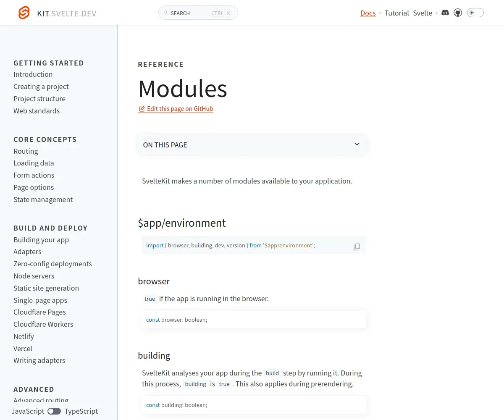Image resolution: width=504 pixels, height=420 pixels.
Task: Open Project structure page
Action: 39,99
